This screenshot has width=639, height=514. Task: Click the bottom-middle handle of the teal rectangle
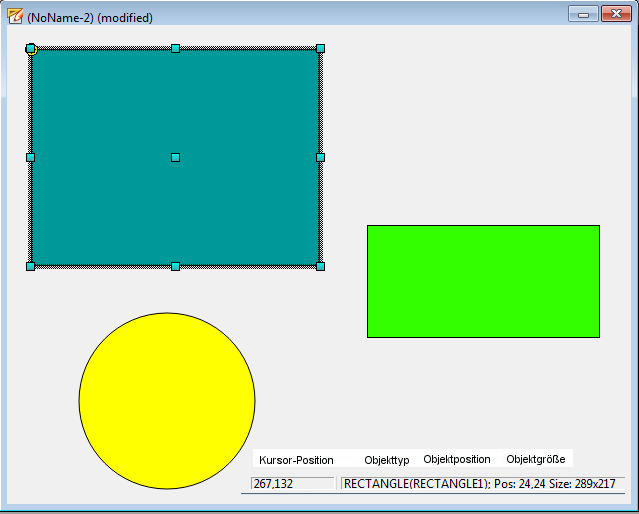(x=175, y=266)
